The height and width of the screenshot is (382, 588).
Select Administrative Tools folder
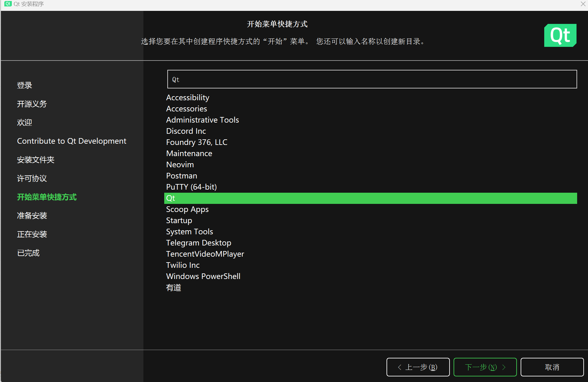point(370,120)
